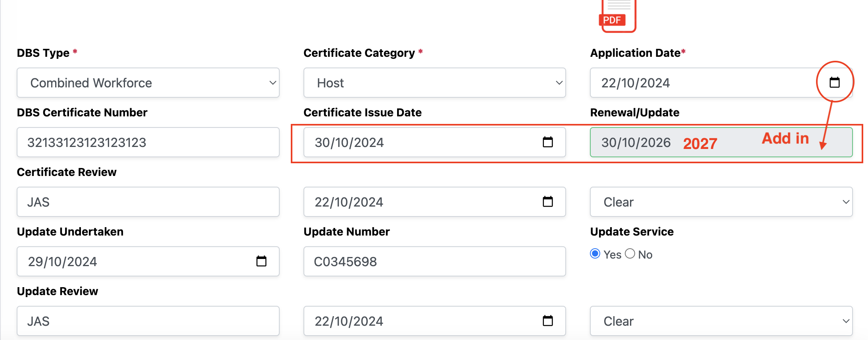Open Certificate Review date calendar icon
The width and height of the screenshot is (868, 340).
pyautogui.click(x=548, y=201)
